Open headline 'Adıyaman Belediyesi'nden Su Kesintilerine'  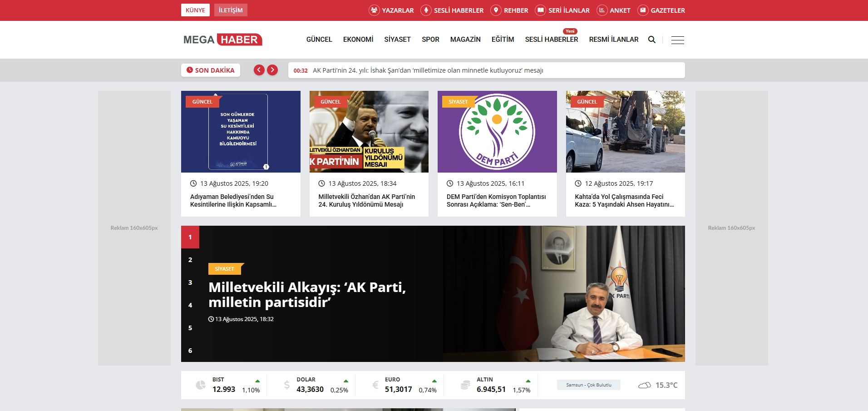(x=233, y=201)
